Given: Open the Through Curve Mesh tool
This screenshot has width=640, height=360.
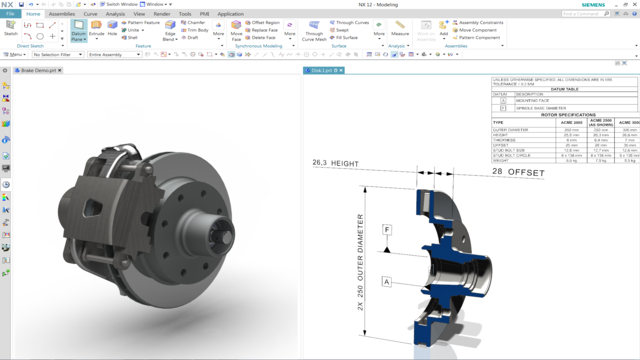Looking at the screenshot, I should click(x=314, y=25).
